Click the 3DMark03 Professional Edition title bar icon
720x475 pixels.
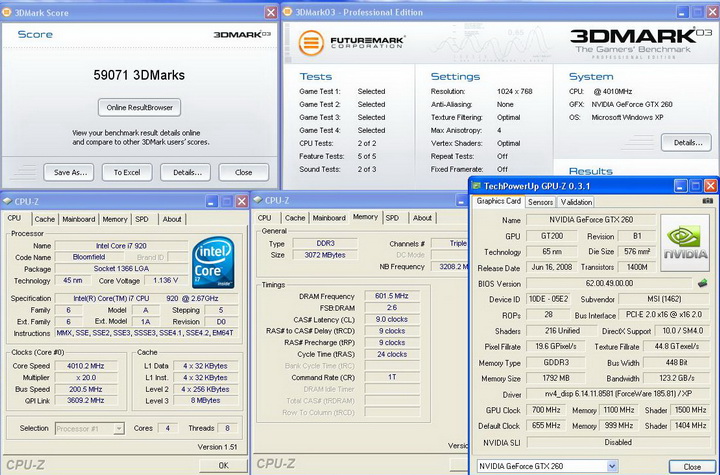coord(288,12)
